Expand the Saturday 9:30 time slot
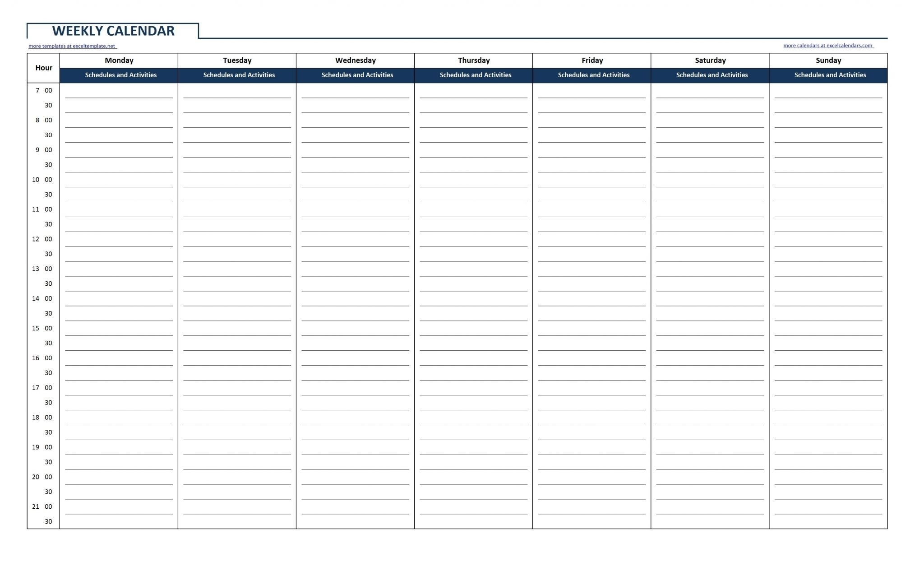 (712, 163)
